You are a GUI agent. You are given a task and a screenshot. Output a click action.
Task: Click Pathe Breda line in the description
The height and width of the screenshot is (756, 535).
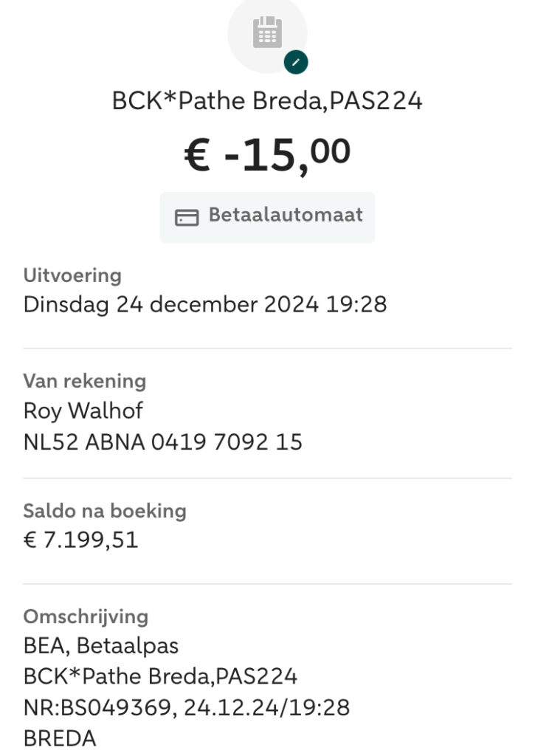tap(160, 676)
